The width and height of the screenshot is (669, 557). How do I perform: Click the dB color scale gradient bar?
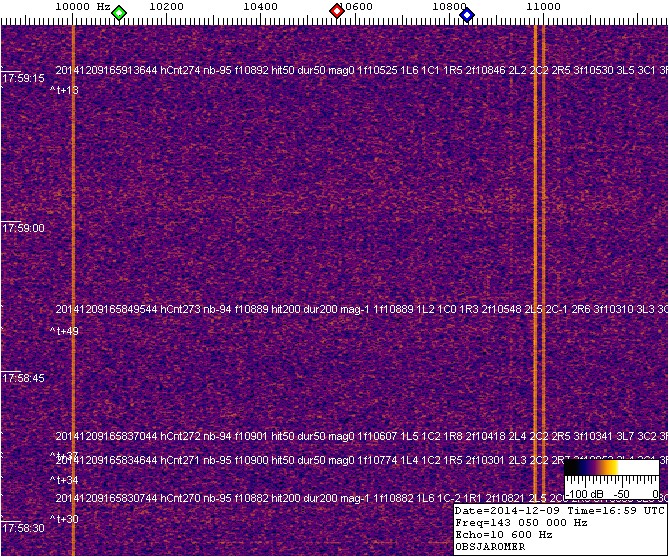[x=611, y=468]
